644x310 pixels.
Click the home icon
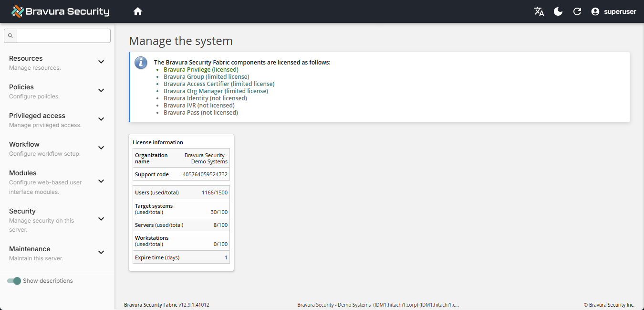click(138, 11)
